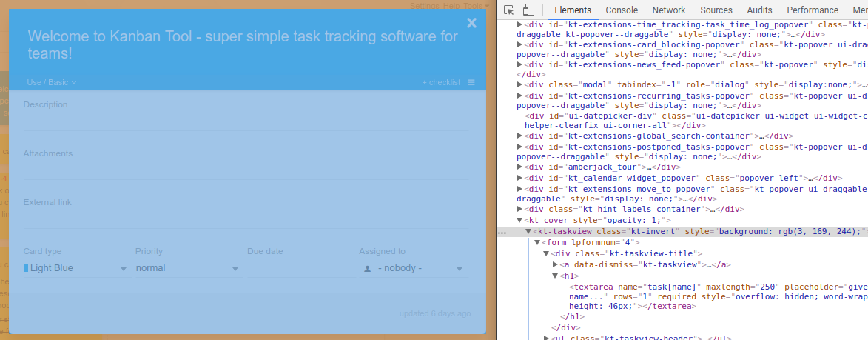Go to the Sources tab

point(716,10)
